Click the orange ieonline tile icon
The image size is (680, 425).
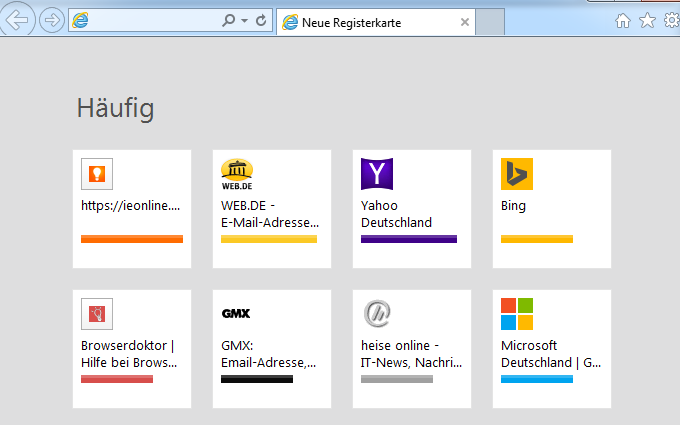click(97, 174)
